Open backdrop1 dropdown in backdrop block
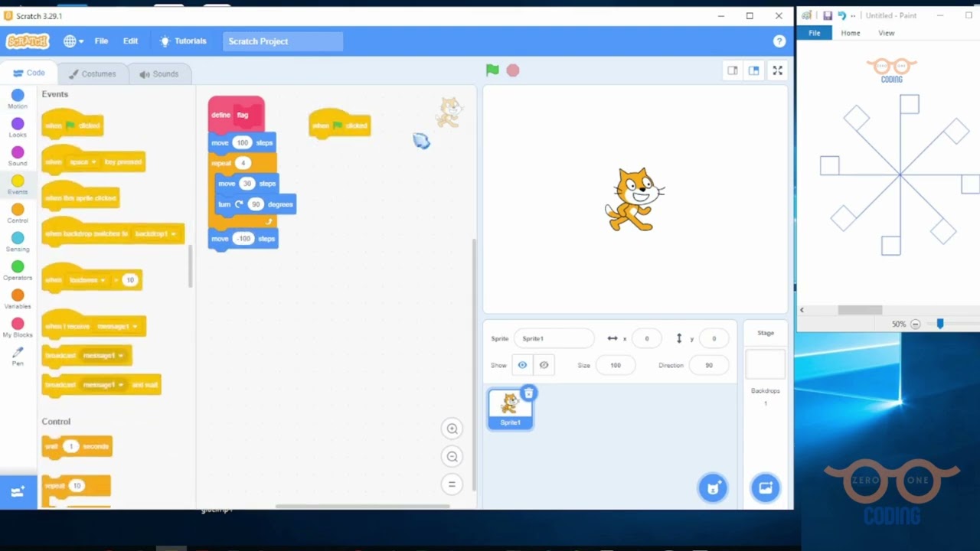980x551 pixels. tap(155, 234)
